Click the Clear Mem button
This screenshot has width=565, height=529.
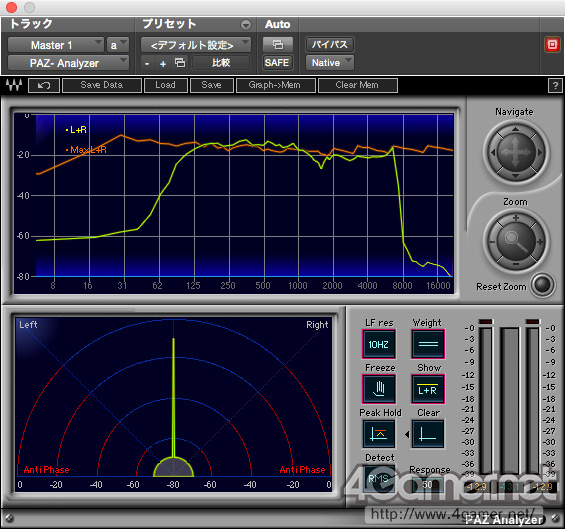(x=357, y=85)
